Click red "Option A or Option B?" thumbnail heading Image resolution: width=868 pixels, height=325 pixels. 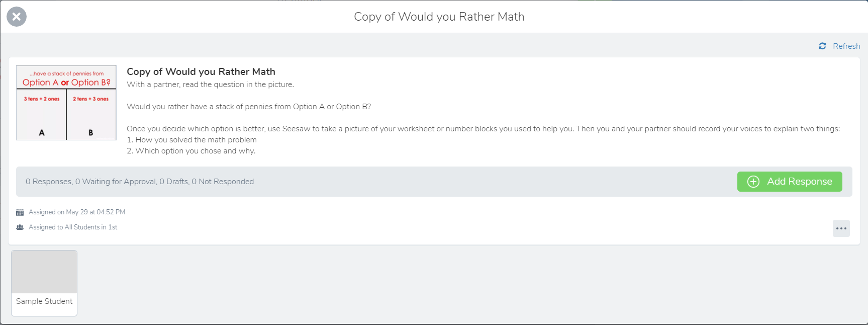(66, 83)
